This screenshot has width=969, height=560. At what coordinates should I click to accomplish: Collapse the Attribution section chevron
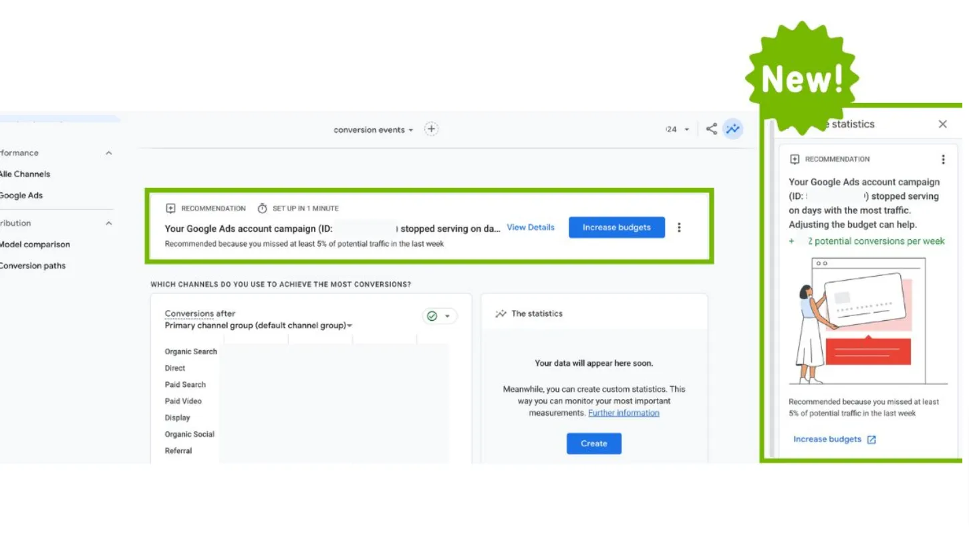click(x=109, y=223)
